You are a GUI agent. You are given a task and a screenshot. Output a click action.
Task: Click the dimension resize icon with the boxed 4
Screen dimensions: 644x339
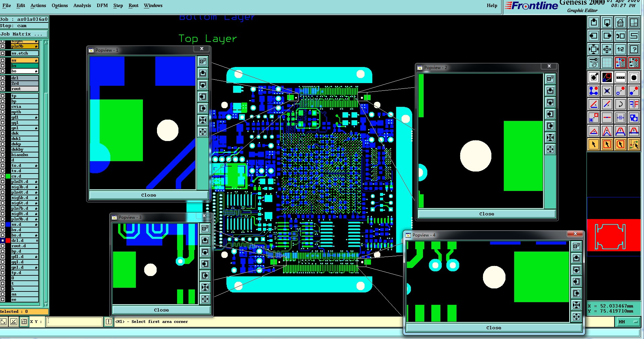(621, 118)
